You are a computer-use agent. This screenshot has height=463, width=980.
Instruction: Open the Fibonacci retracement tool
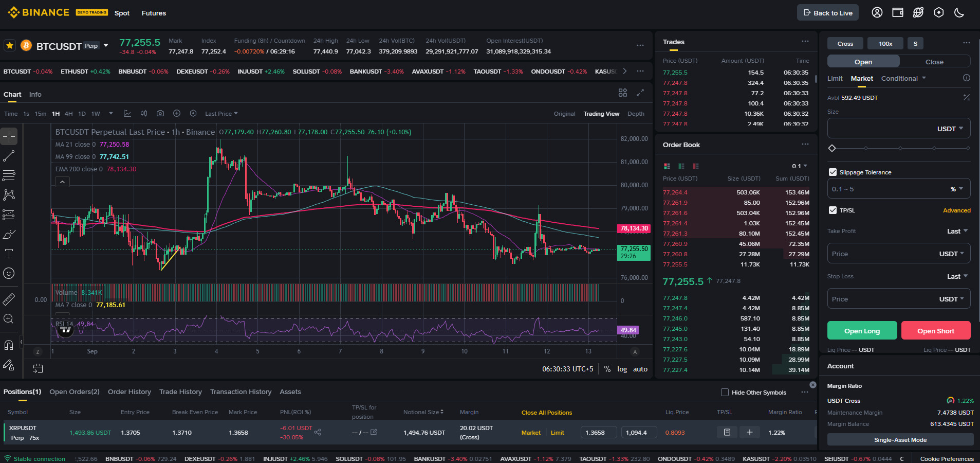pyautogui.click(x=9, y=175)
